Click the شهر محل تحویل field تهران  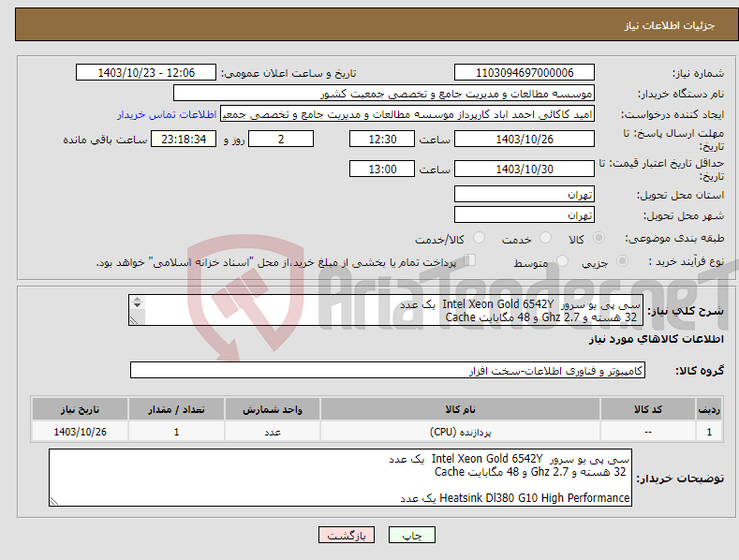525,214
